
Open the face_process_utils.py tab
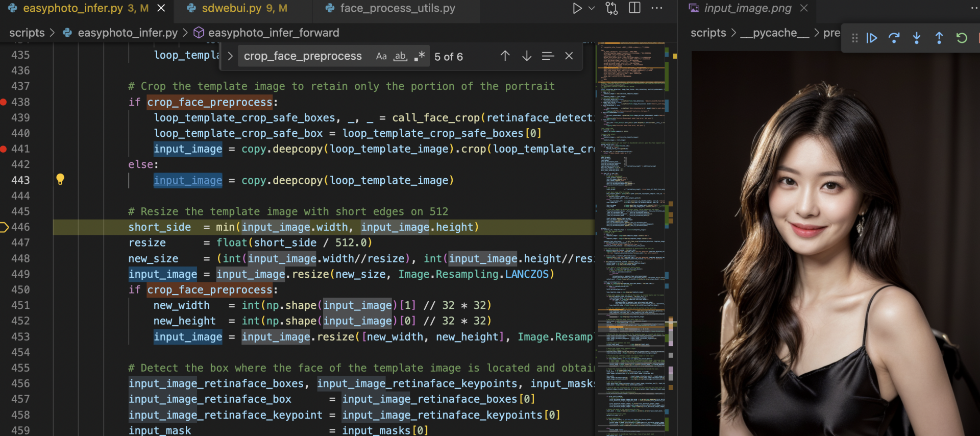pyautogui.click(x=398, y=9)
